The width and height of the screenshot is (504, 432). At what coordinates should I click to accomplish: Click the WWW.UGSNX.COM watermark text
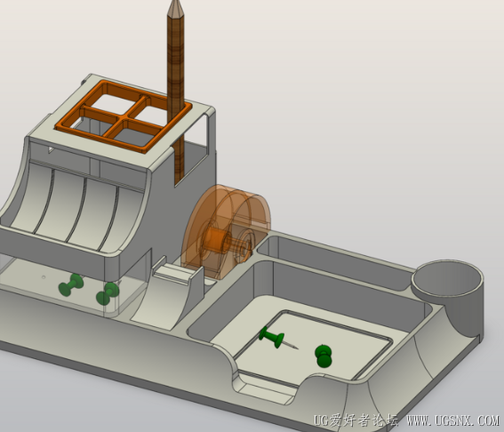pos(452,420)
